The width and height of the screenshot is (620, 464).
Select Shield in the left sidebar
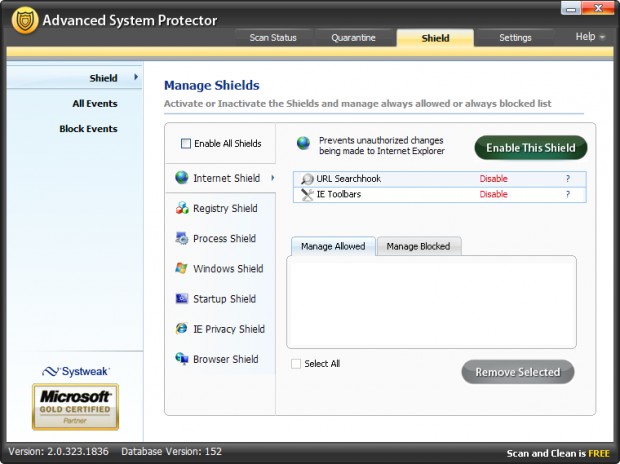(x=74, y=78)
